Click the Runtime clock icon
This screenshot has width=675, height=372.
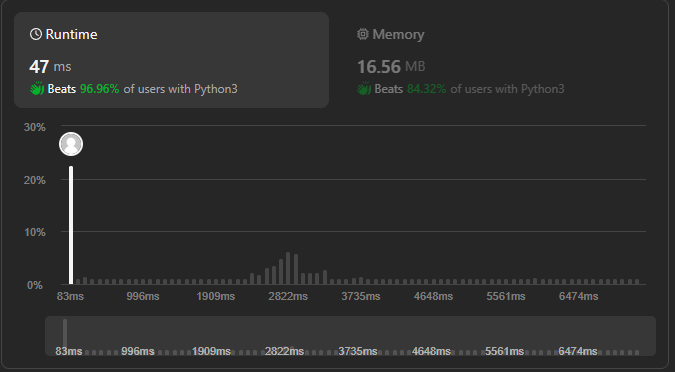36,34
